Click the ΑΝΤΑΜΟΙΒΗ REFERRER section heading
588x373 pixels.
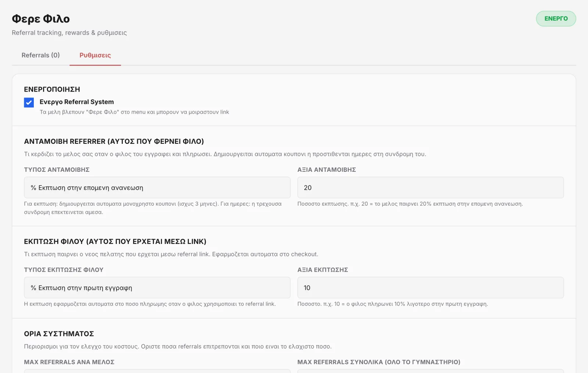pos(114,142)
